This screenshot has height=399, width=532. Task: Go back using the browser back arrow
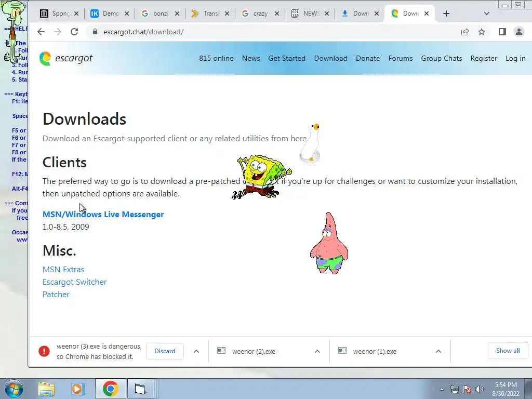coord(41,32)
